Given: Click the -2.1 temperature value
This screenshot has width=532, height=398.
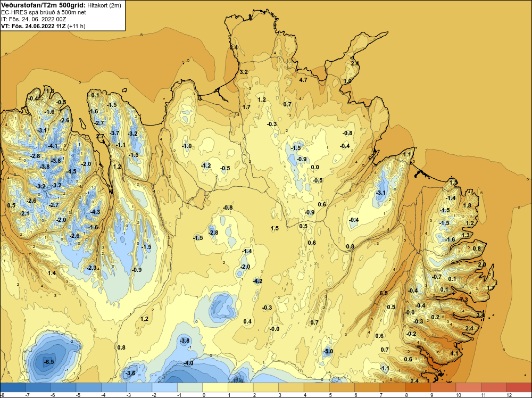Looking at the screenshot, I should (24, 213).
